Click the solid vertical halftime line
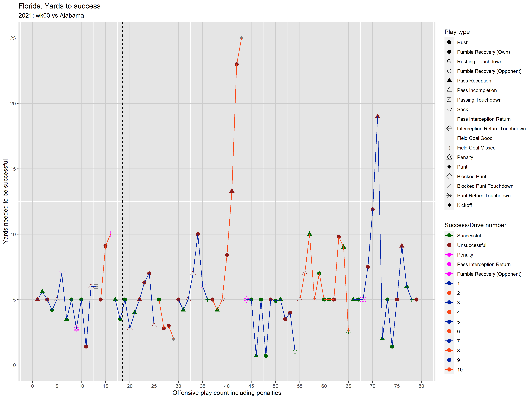532x399 pixels. 244,201
